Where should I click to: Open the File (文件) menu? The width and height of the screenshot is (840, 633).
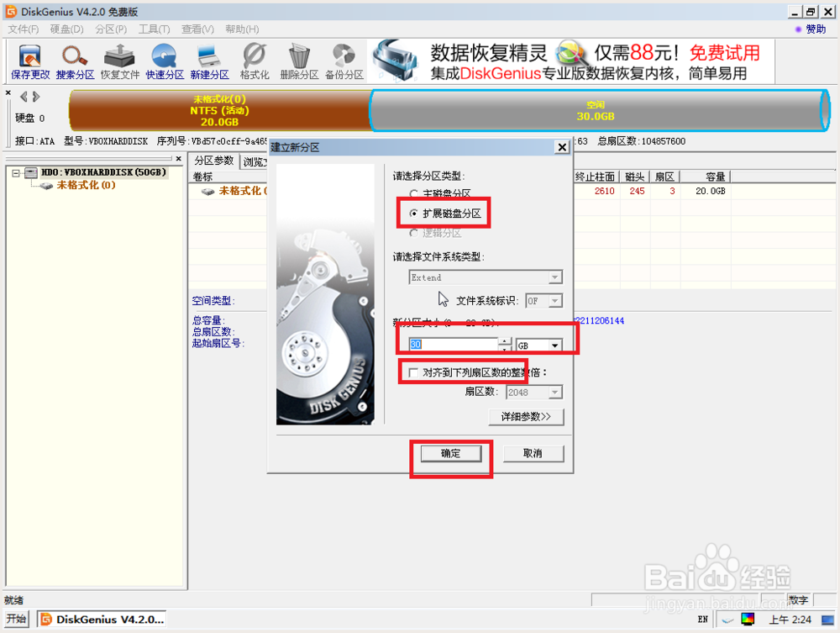click(23, 29)
